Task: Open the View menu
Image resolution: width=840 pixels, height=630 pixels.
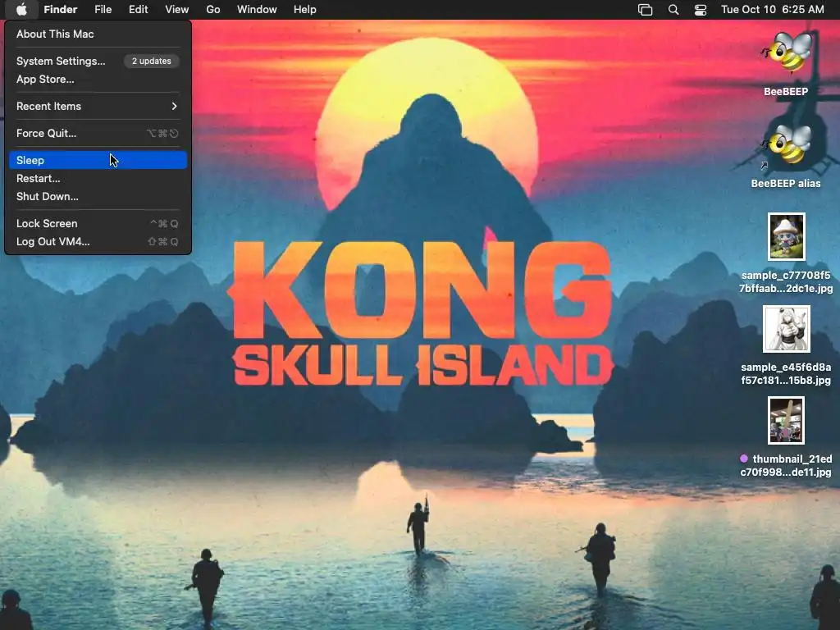Action: click(x=177, y=10)
